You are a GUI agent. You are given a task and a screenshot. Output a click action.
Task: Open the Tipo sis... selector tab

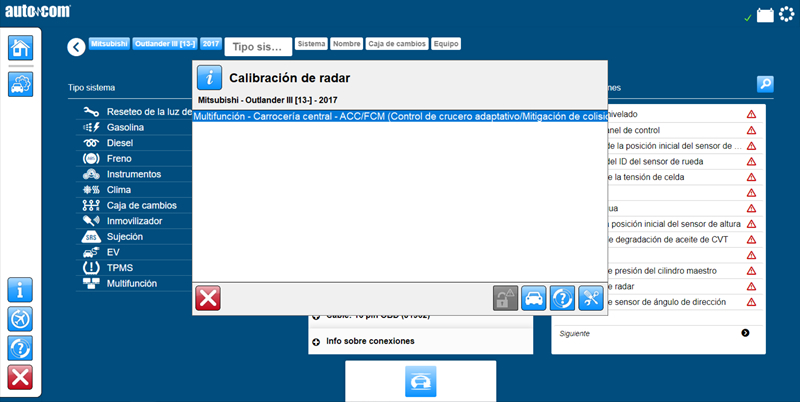click(258, 47)
